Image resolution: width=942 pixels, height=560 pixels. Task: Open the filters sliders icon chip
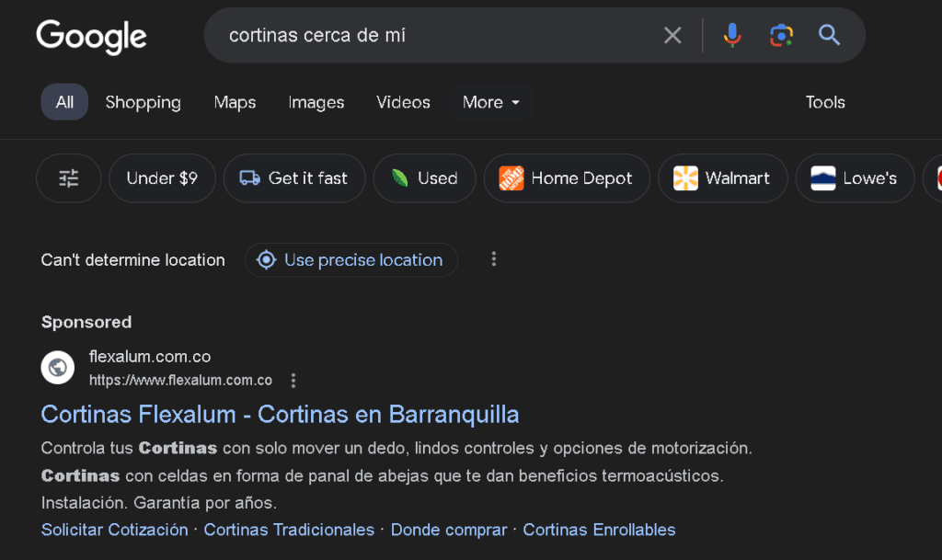(x=68, y=178)
